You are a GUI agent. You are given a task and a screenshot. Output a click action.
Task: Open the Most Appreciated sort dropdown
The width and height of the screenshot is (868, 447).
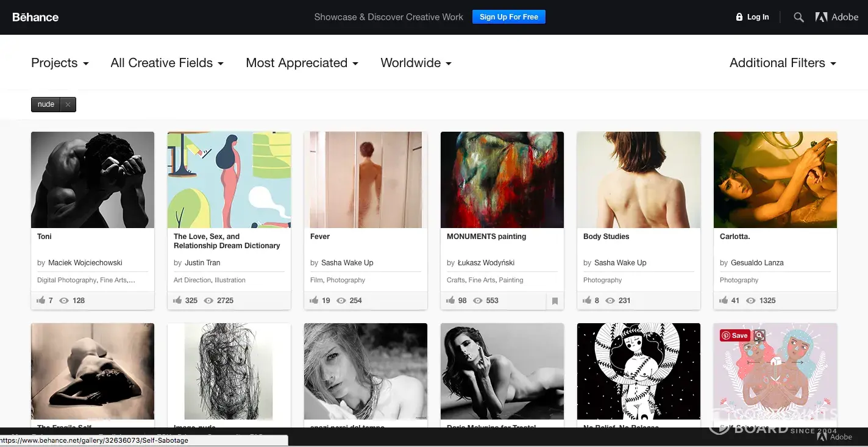click(x=302, y=63)
